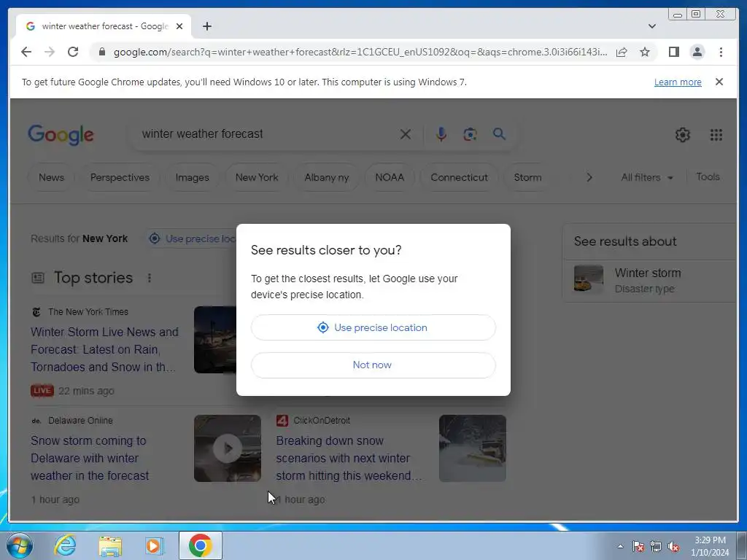
Task: Open the Tools options
Action: [x=708, y=176]
